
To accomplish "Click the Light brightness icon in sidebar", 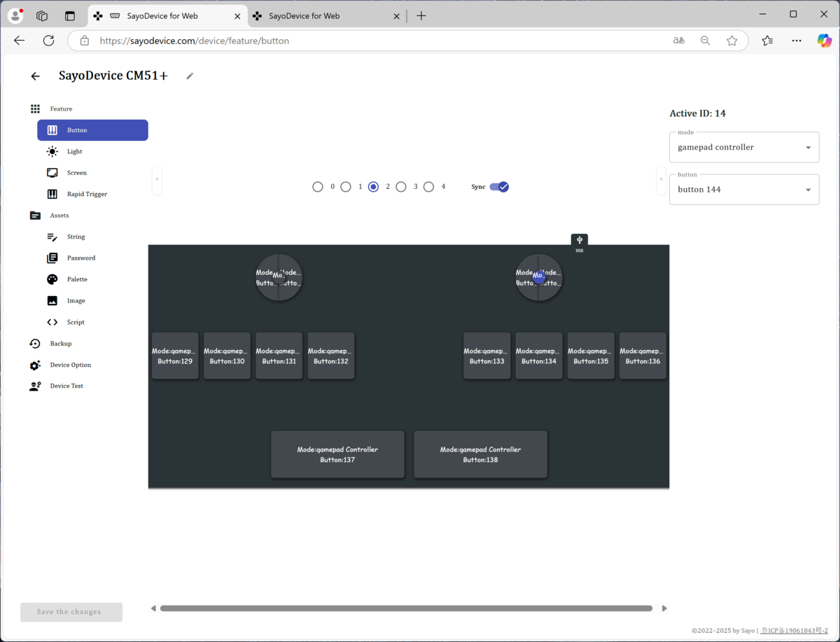I will [x=52, y=152].
